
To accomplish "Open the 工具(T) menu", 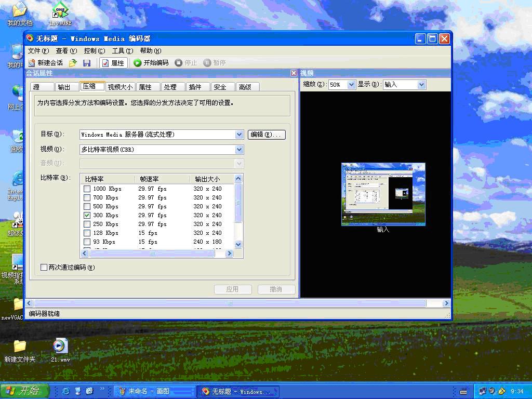I will click(123, 51).
